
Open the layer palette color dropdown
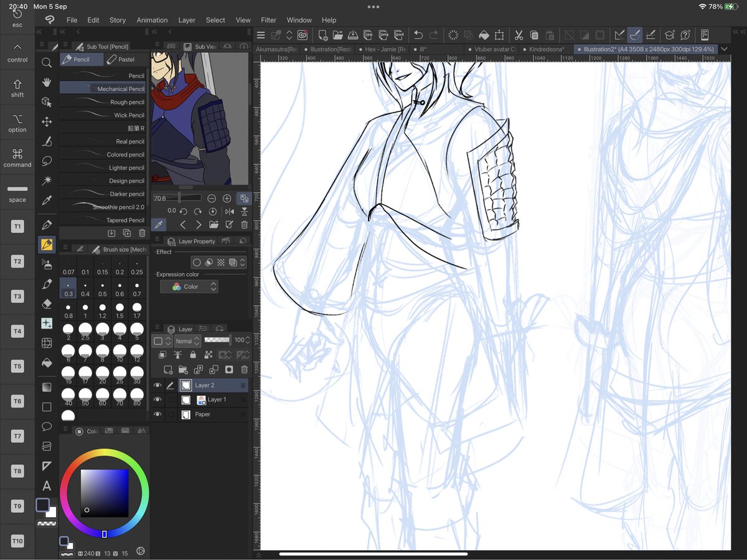162,341
